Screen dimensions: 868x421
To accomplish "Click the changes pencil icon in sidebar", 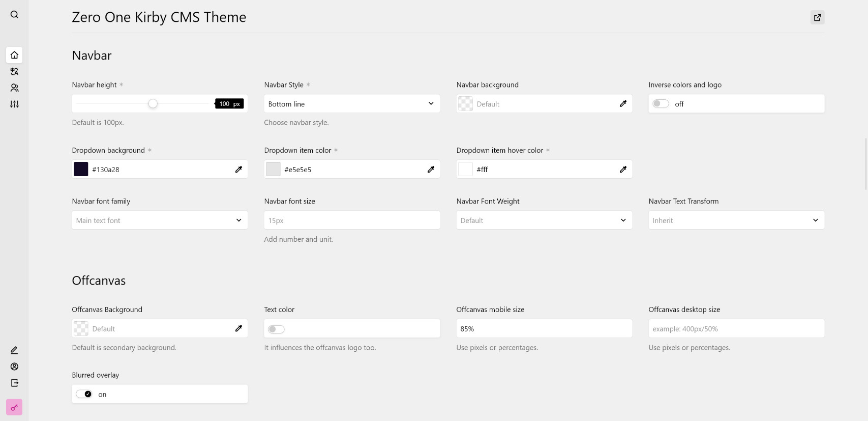I will pyautogui.click(x=14, y=350).
